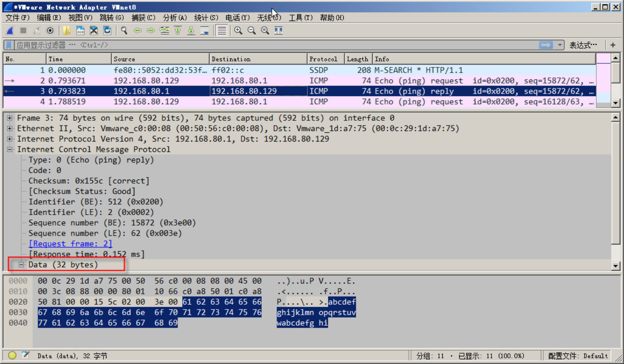Save the capture file
Image resolution: width=624 pixels, height=364 pixels.
tap(80, 30)
